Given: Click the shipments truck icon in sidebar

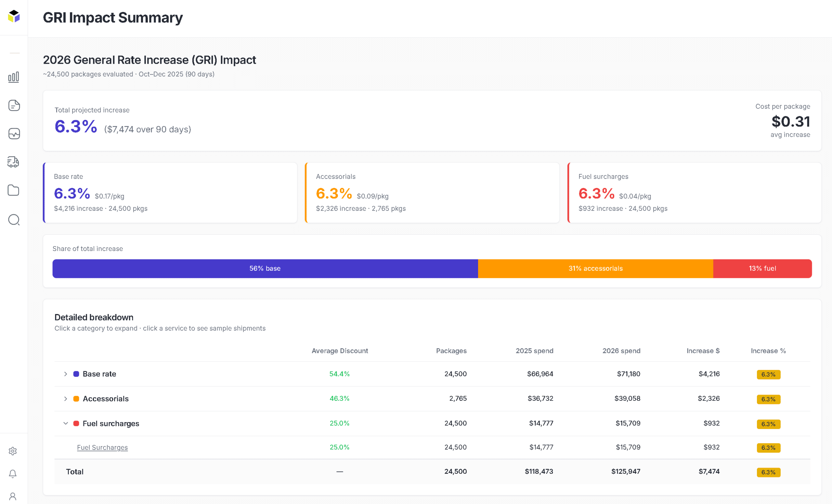Looking at the screenshot, I should [x=14, y=162].
